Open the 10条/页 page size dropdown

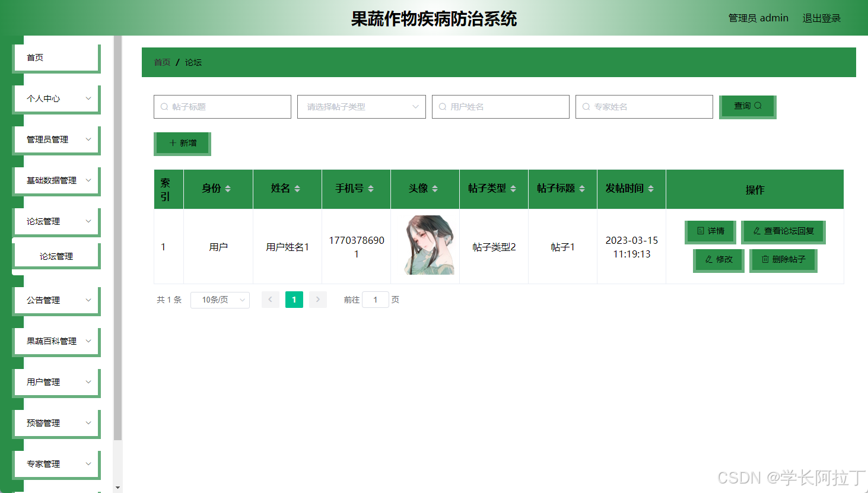(220, 300)
